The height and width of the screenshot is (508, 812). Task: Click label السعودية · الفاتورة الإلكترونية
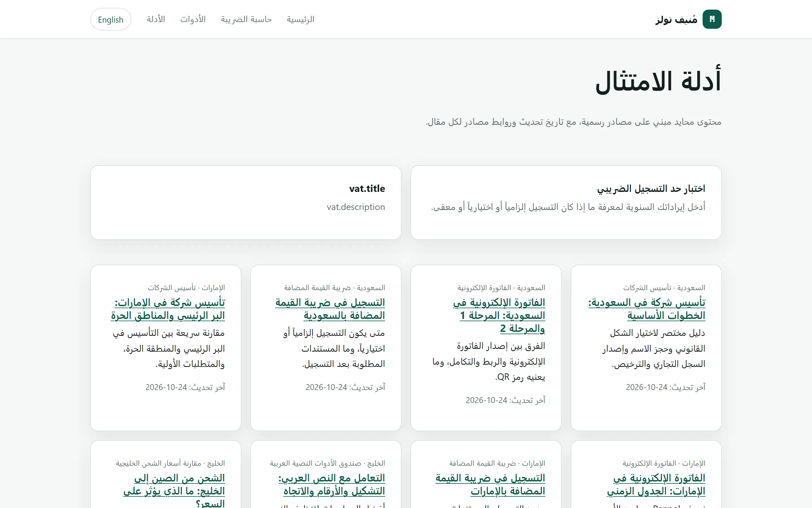coord(501,288)
